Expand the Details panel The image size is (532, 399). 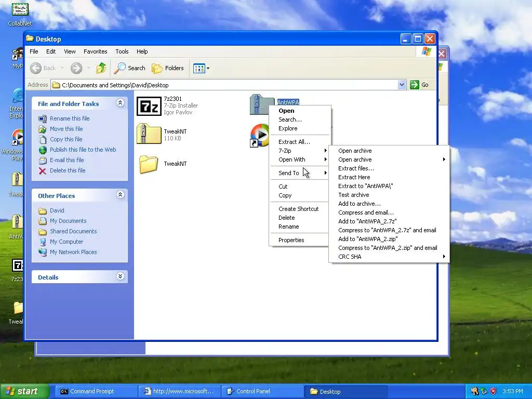coord(120,276)
